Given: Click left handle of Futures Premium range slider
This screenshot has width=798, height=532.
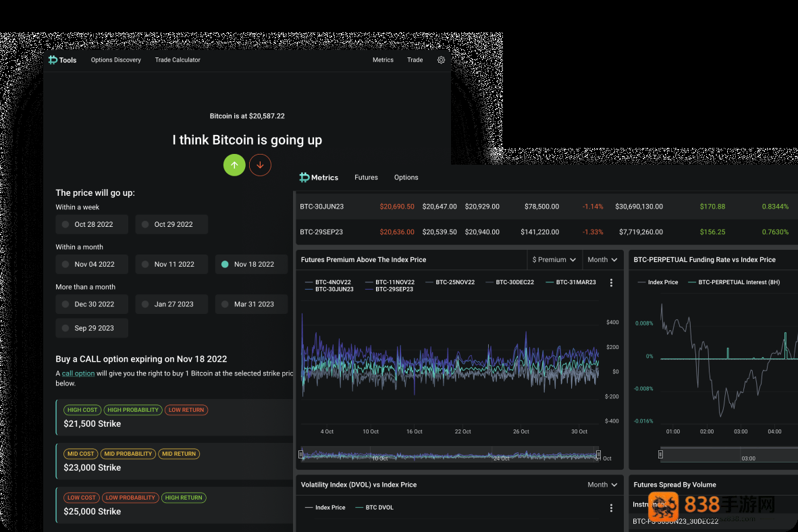Looking at the screenshot, I should [x=301, y=454].
